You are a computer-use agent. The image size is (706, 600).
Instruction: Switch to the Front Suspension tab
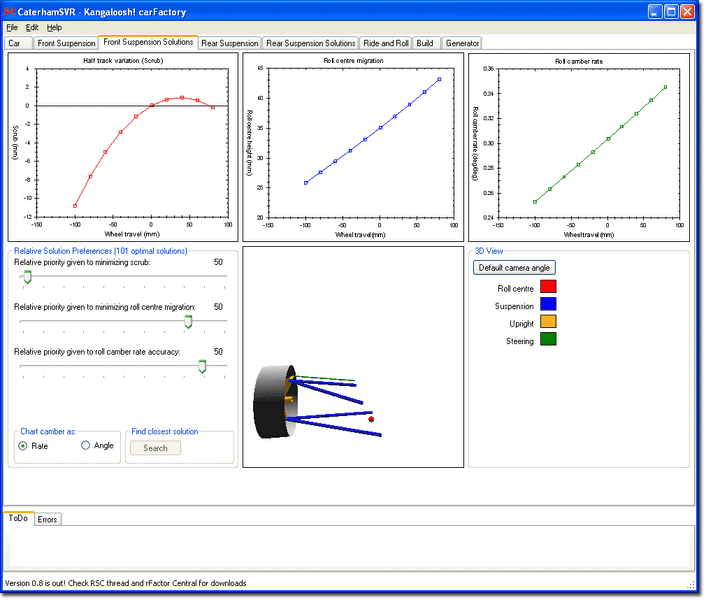(x=66, y=43)
